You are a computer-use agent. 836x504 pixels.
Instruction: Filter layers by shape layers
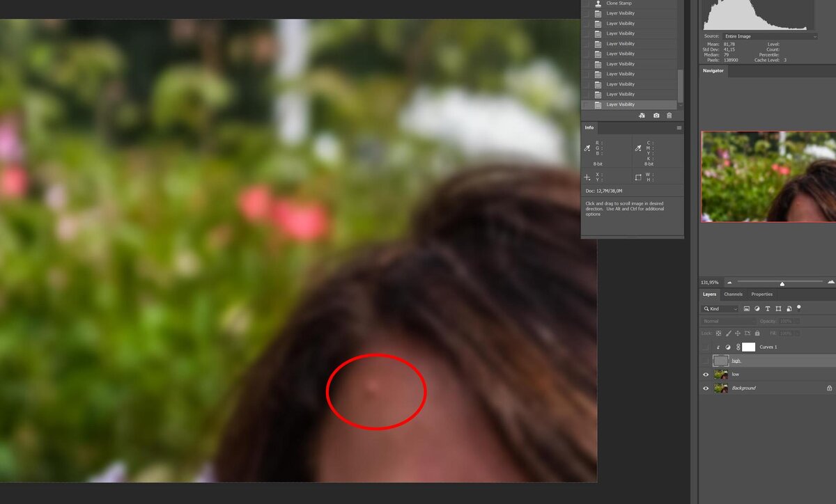click(778, 308)
